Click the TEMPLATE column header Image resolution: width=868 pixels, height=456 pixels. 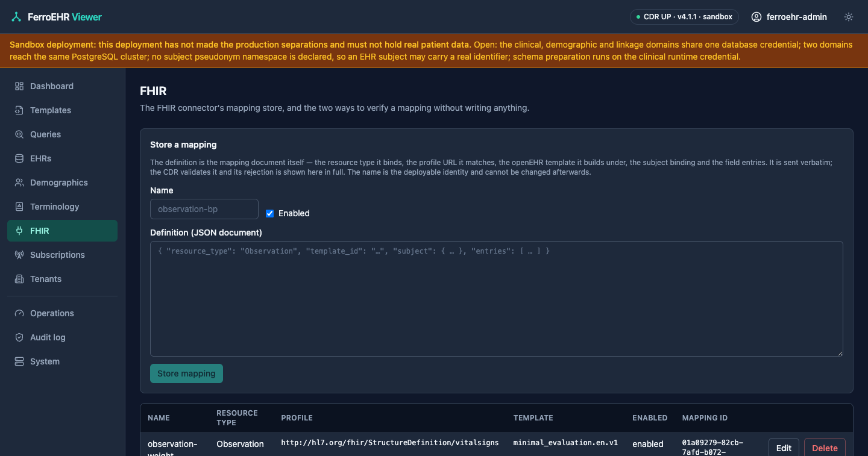click(533, 418)
